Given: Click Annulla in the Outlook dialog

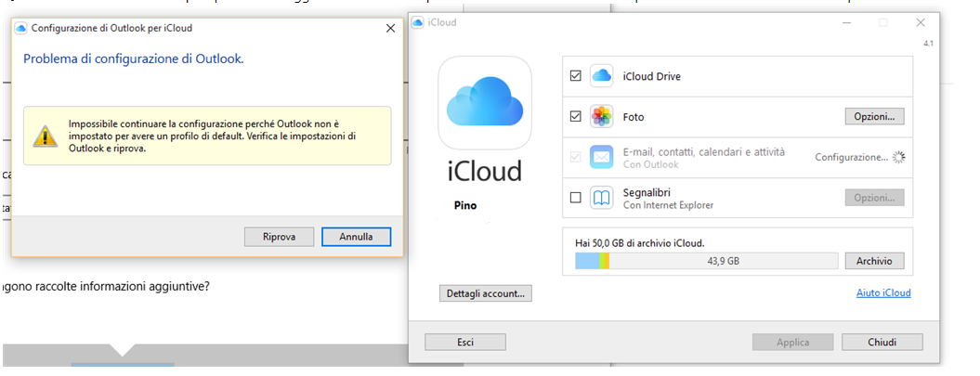Looking at the screenshot, I should click(x=357, y=238).
